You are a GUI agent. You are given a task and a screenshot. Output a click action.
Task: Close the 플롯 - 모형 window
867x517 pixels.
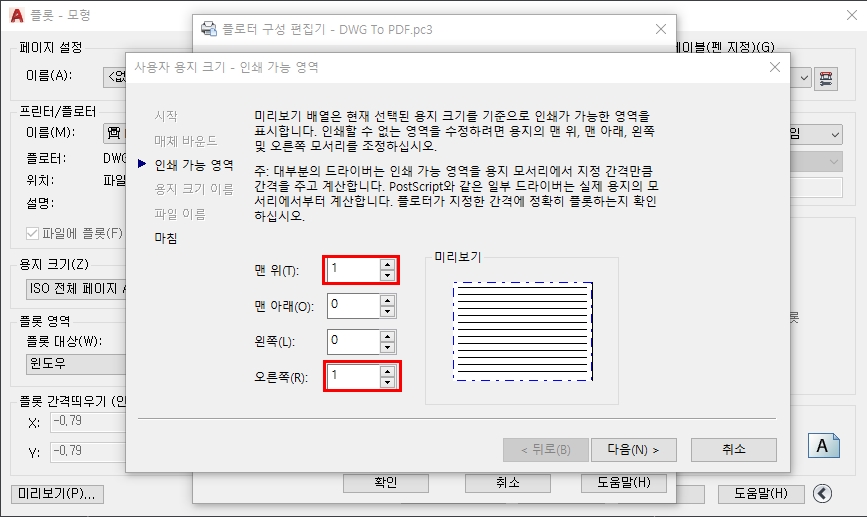tap(852, 15)
